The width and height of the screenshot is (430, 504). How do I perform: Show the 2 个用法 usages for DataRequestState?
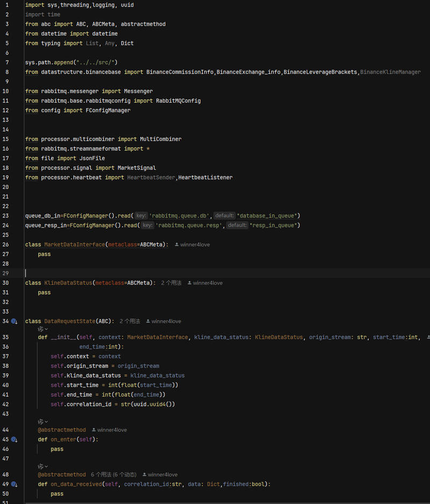click(x=130, y=321)
